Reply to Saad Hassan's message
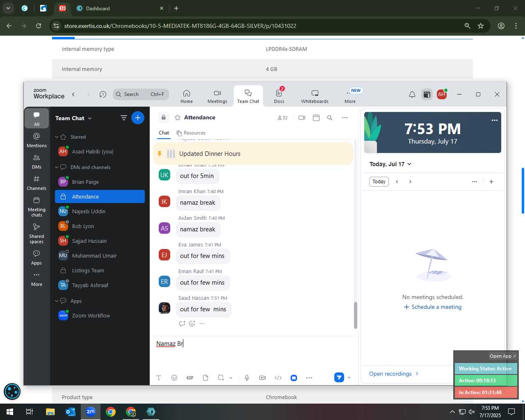Image resolution: width=525 pixels, height=420 pixels. [182, 324]
